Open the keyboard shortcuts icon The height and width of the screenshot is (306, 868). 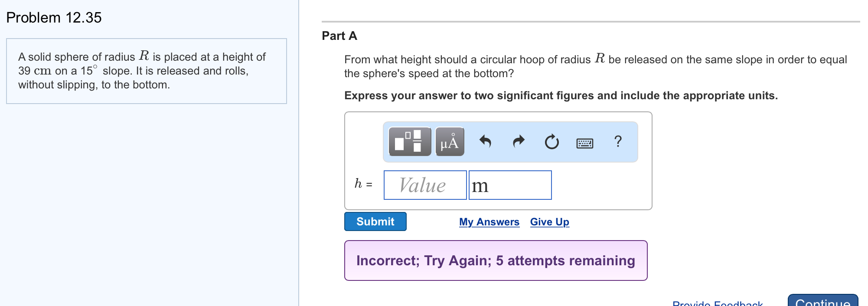pos(585,143)
